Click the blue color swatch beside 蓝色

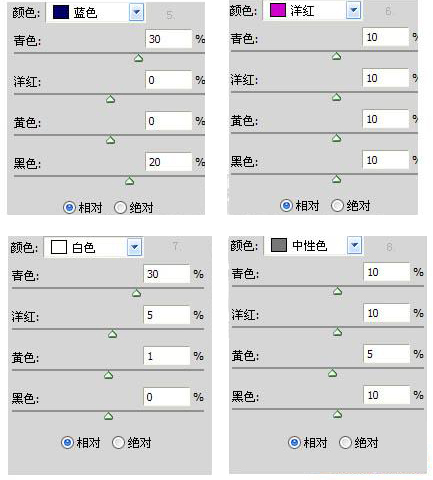click(x=61, y=12)
